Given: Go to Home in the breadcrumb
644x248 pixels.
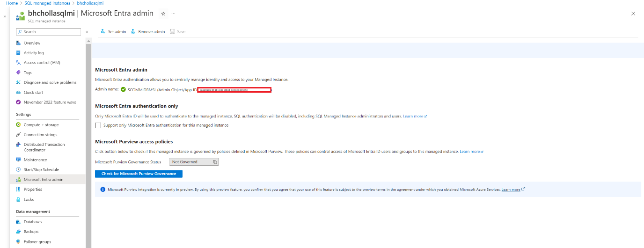Looking at the screenshot, I should [x=11, y=3].
